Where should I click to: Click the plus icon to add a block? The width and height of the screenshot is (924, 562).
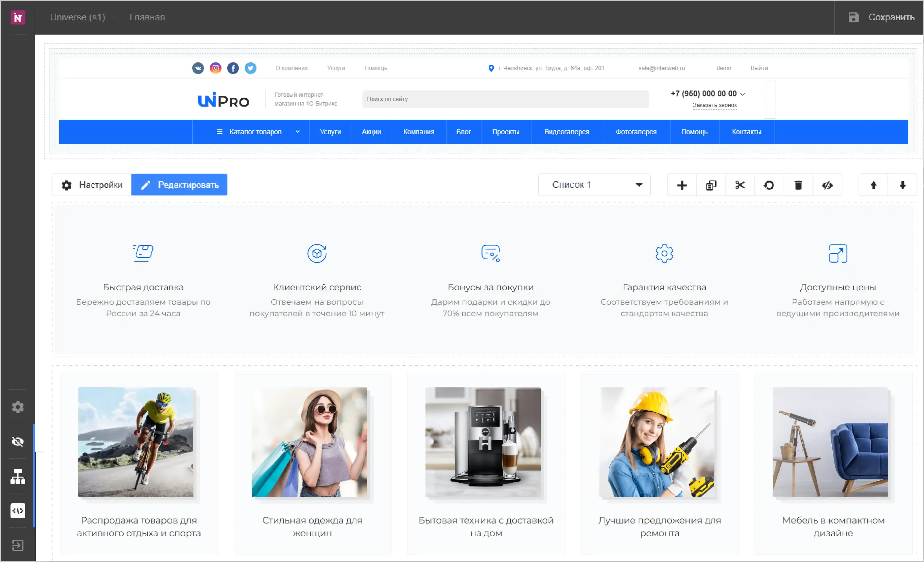(682, 185)
